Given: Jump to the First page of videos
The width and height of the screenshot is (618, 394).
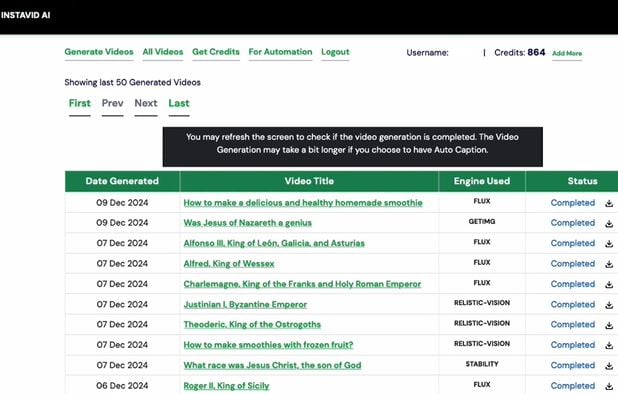Looking at the screenshot, I should [x=80, y=103].
